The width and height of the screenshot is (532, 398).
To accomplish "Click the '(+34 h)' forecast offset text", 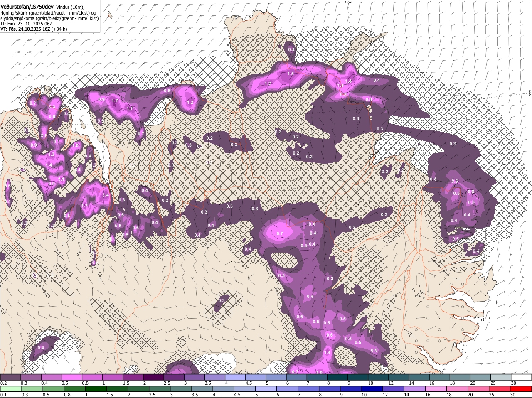I will [x=60, y=29].
